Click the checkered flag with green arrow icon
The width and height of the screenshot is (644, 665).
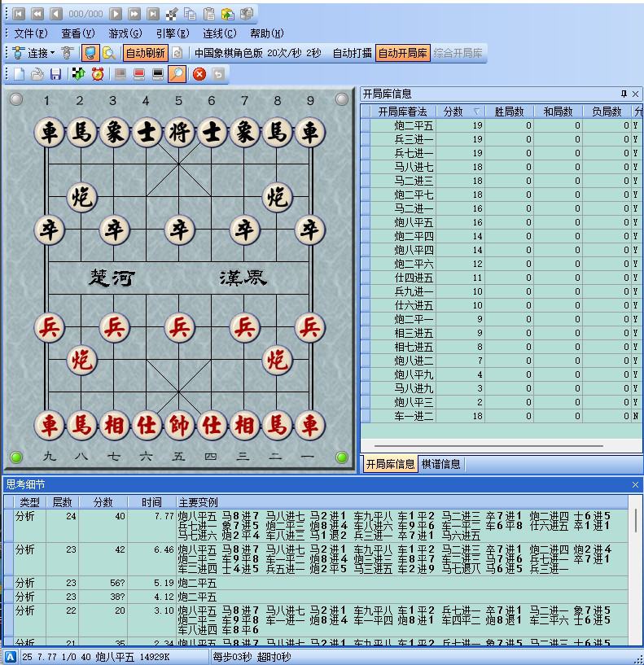(78, 74)
